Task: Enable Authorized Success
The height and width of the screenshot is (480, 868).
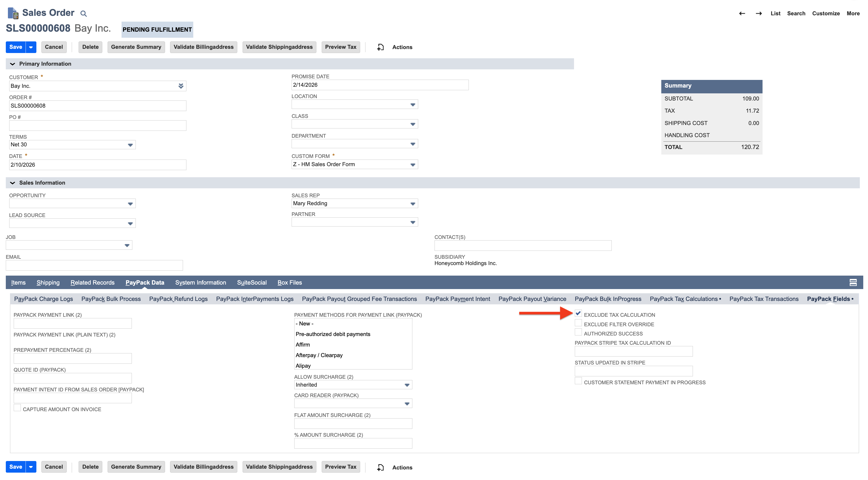Action: click(578, 332)
